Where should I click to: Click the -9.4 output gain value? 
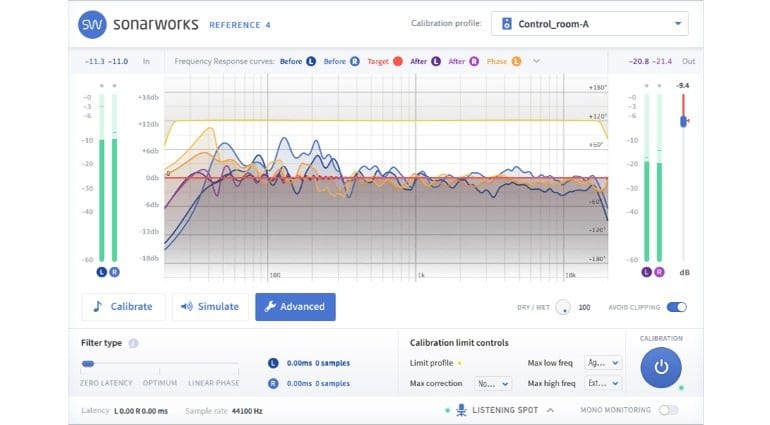pos(683,85)
